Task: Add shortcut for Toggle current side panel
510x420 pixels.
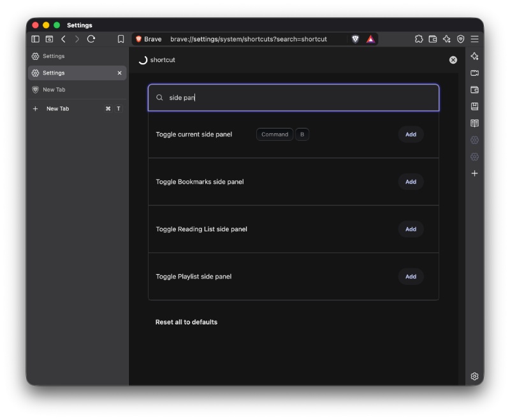Action: (x=411, y=134)
